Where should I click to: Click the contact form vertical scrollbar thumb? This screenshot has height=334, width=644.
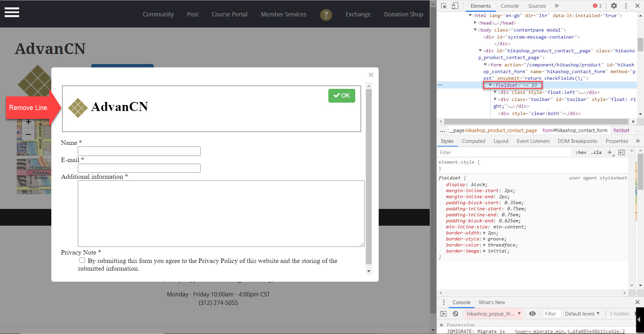(x=369, y=176)
